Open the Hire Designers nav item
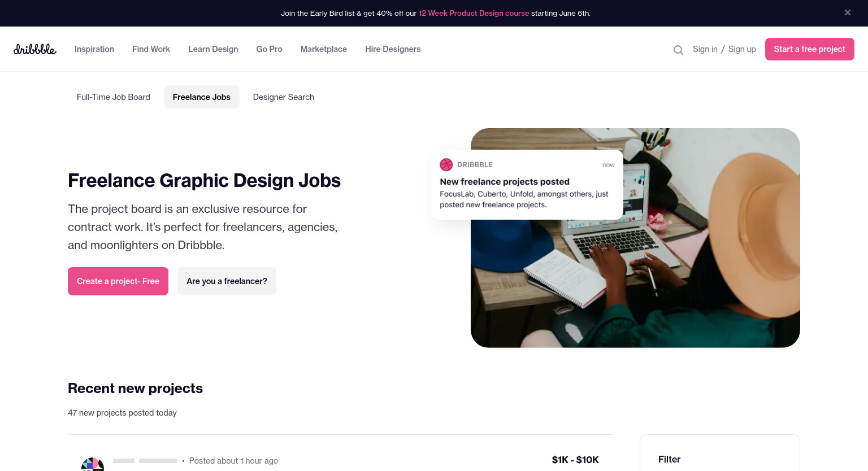The width and height of the screenshot is (868, 471). pyautogui.click(x=393, y=49)
